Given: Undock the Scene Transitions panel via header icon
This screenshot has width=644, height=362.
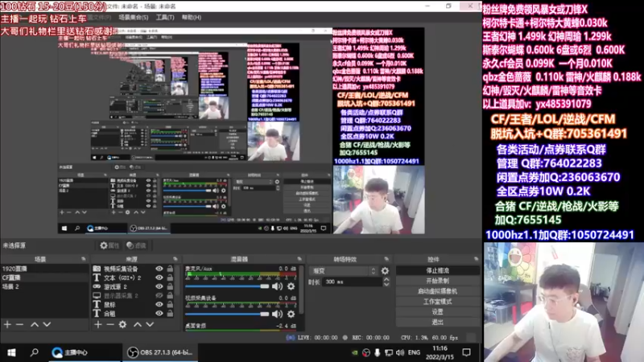Looking at the screenshot, I should pos(386,259).
